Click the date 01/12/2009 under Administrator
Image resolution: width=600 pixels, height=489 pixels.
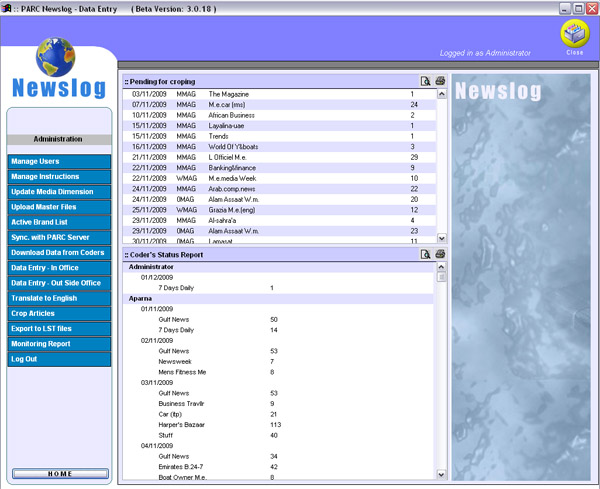click(x=157, y=277)
